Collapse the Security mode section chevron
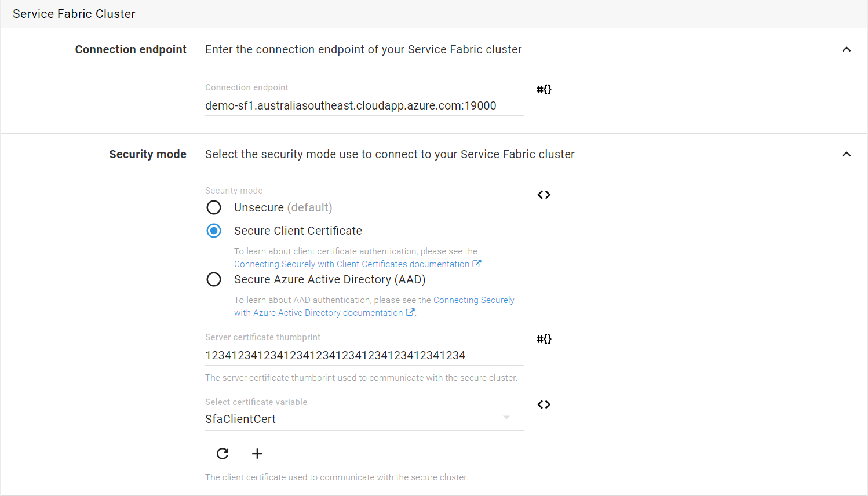 point(846,154)
